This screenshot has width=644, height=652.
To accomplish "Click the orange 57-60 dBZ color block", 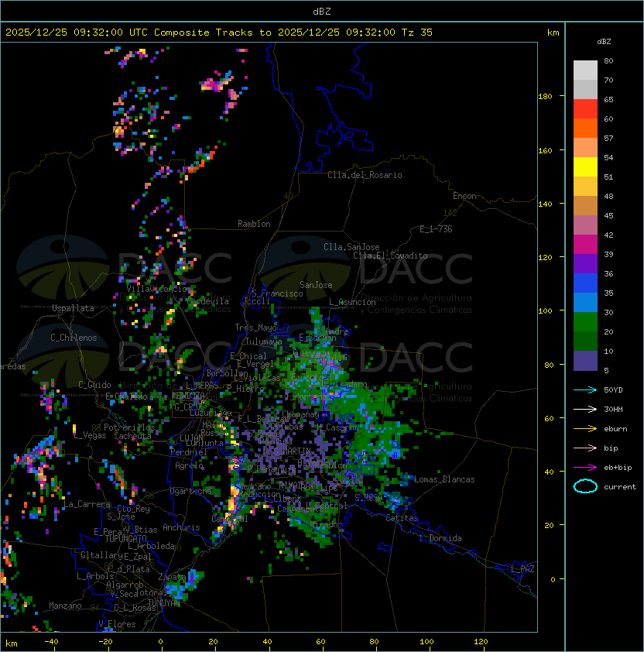I will tap(585, 128).
